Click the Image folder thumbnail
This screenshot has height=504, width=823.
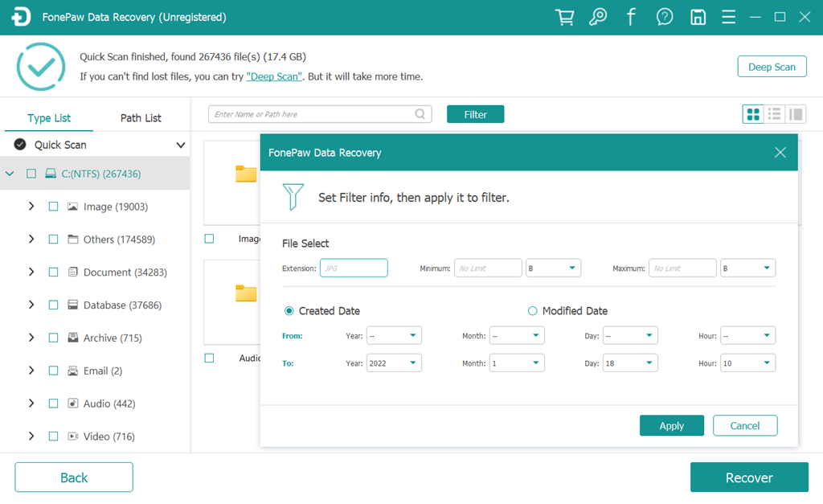(x=246, y=174)
